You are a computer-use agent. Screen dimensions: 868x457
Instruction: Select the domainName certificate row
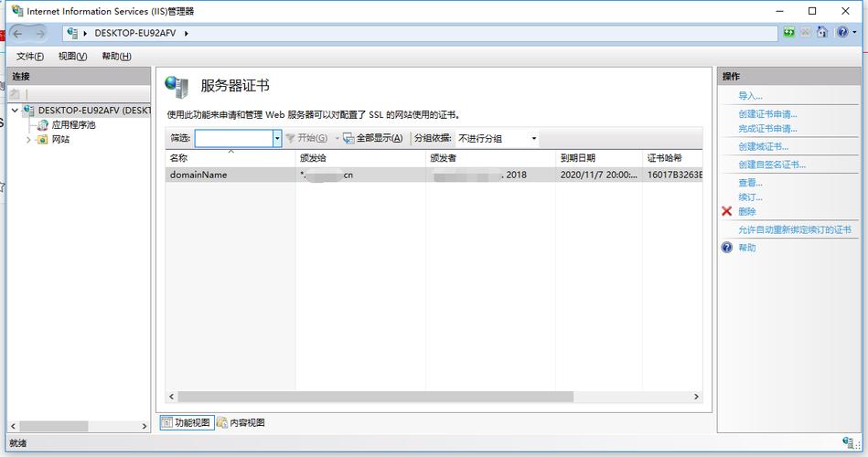coord(434,175)
